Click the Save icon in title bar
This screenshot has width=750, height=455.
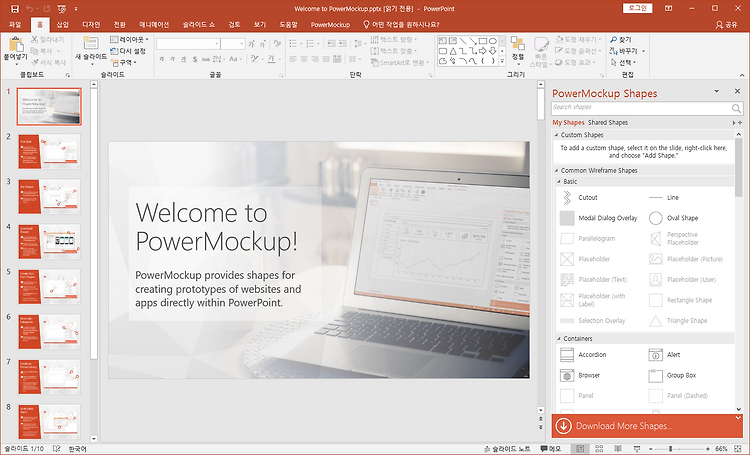pyautogui.click(x=15, y=9)
